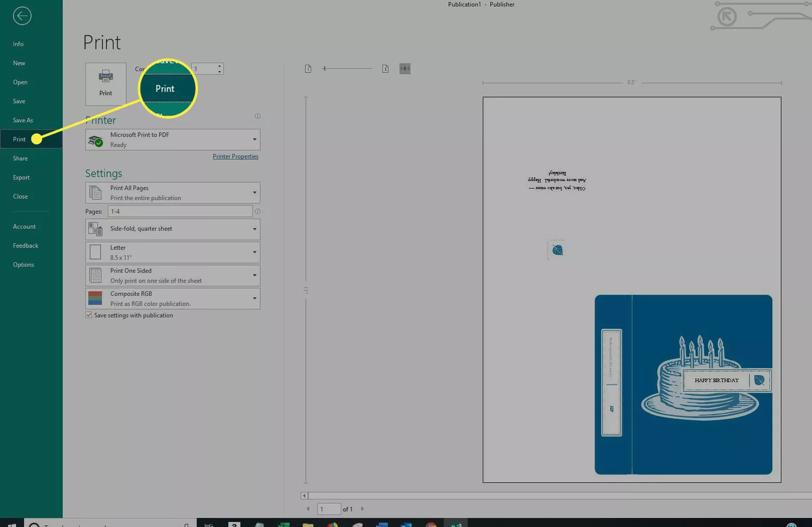Select New in the sidebar
812x527 pixels.
19,63
